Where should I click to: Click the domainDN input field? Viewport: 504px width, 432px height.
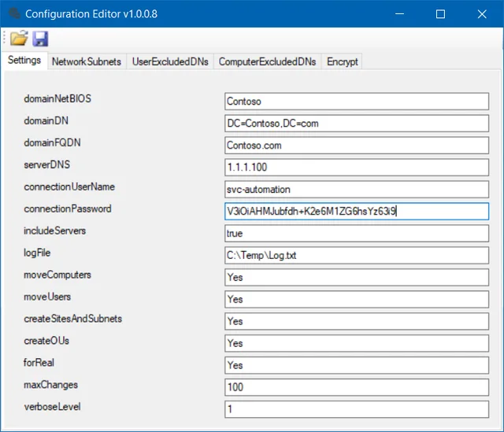click(x=357, y=124)
